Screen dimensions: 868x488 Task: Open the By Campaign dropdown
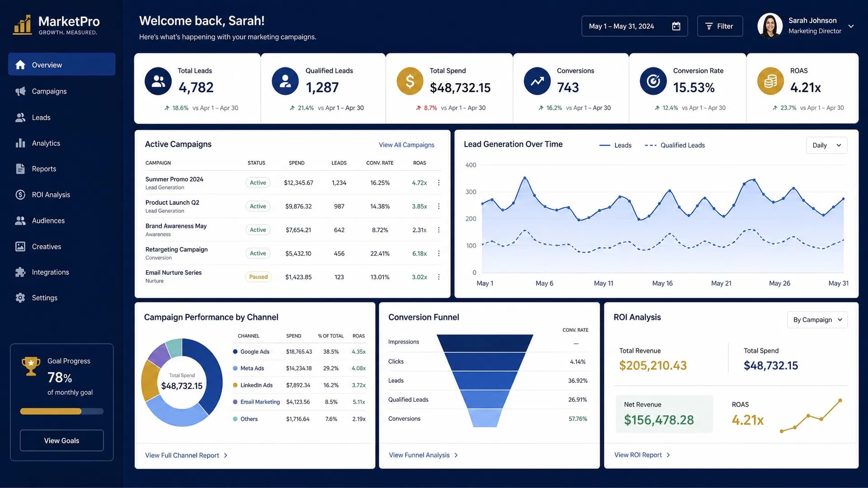coord(817,319)
